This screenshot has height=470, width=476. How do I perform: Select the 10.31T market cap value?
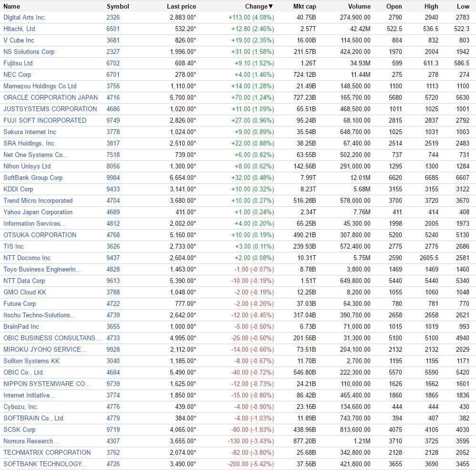coord(306,258)
